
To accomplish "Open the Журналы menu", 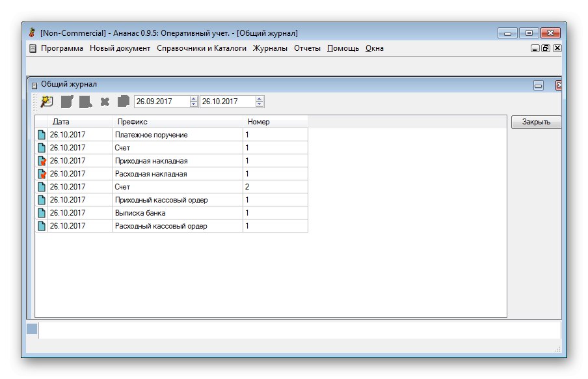I will tap(270, 48).
